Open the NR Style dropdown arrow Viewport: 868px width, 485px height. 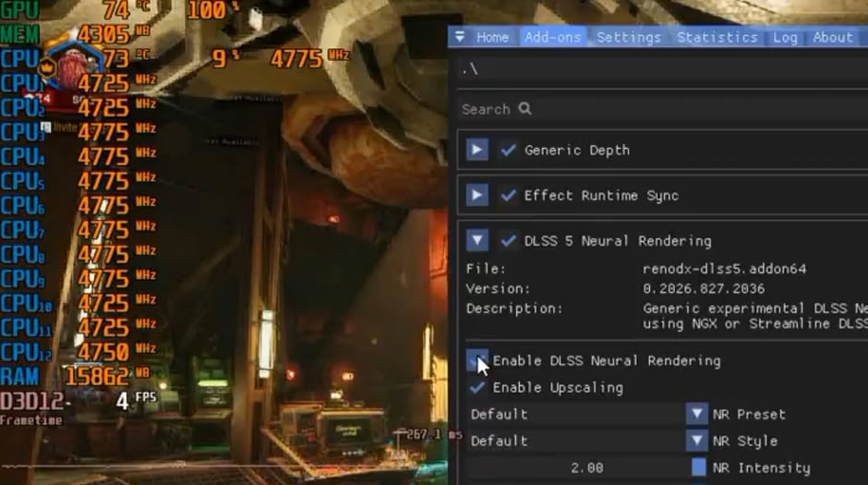[696, 441]
